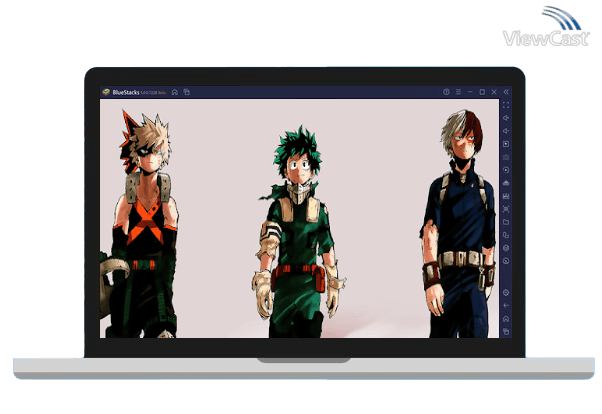Screen dimensions: 602x414
Task: Click the back arrow in side toolbar
Action: 506,306
